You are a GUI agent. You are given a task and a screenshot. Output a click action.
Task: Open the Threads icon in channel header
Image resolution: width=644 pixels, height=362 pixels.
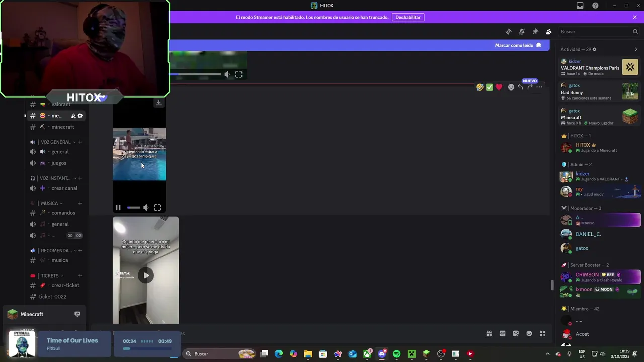pyautogui.click(x=508, y=31)
